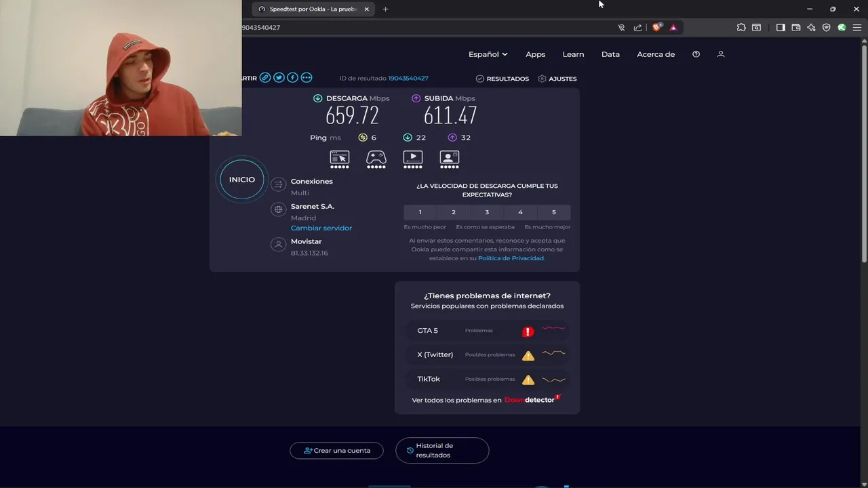
Task: Open RESULTADOS results history
Action: click(502, 79)
